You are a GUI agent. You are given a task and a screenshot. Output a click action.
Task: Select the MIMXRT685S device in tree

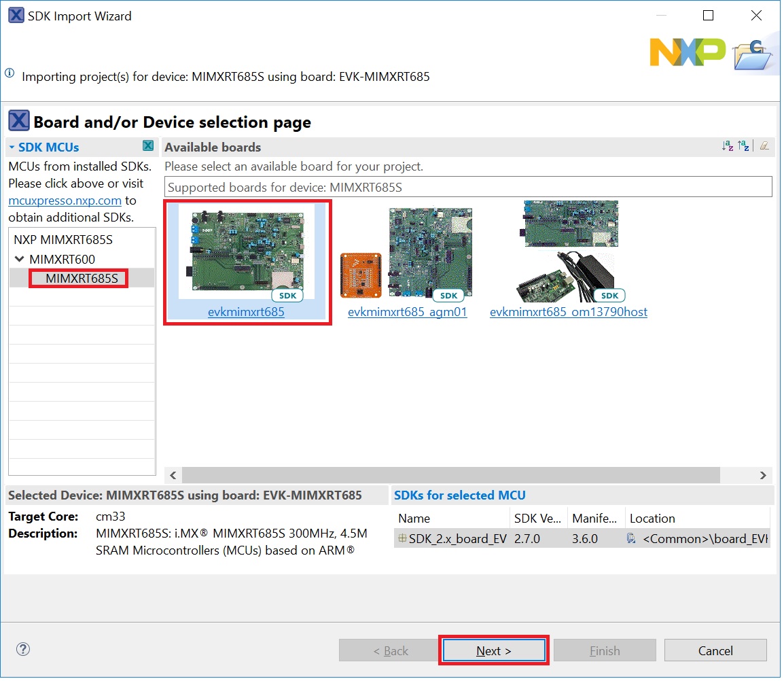[x=82, y=278]
